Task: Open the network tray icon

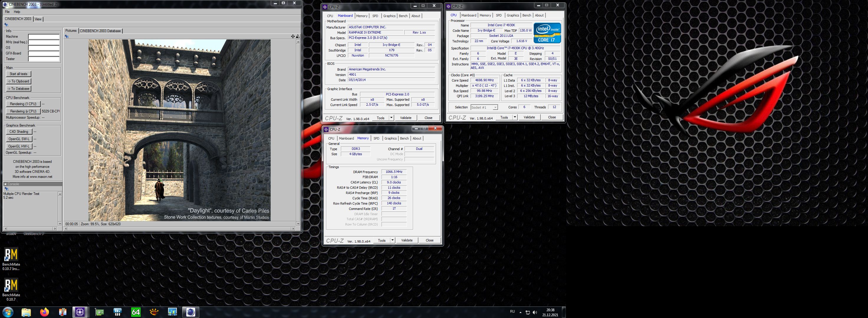Action: (528, 312)
